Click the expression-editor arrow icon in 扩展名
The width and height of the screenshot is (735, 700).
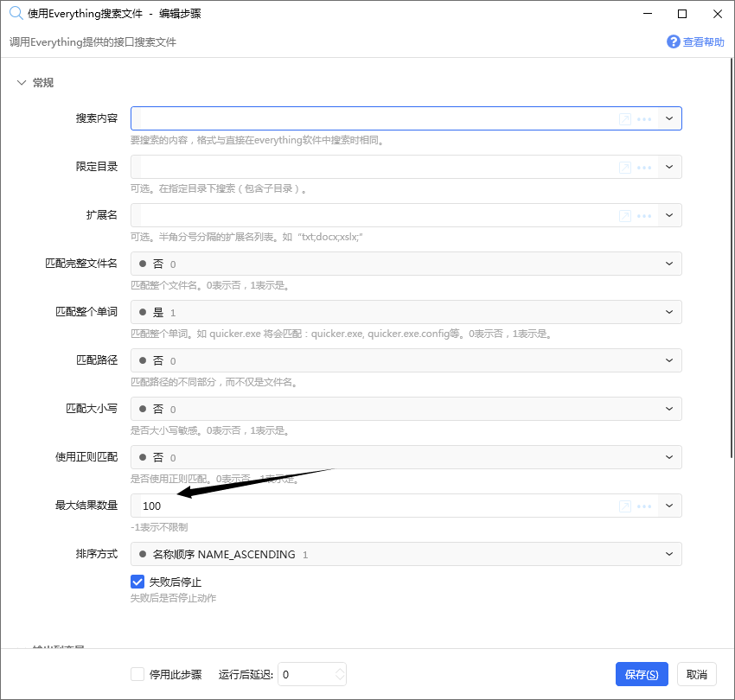[x=625, y=215]
